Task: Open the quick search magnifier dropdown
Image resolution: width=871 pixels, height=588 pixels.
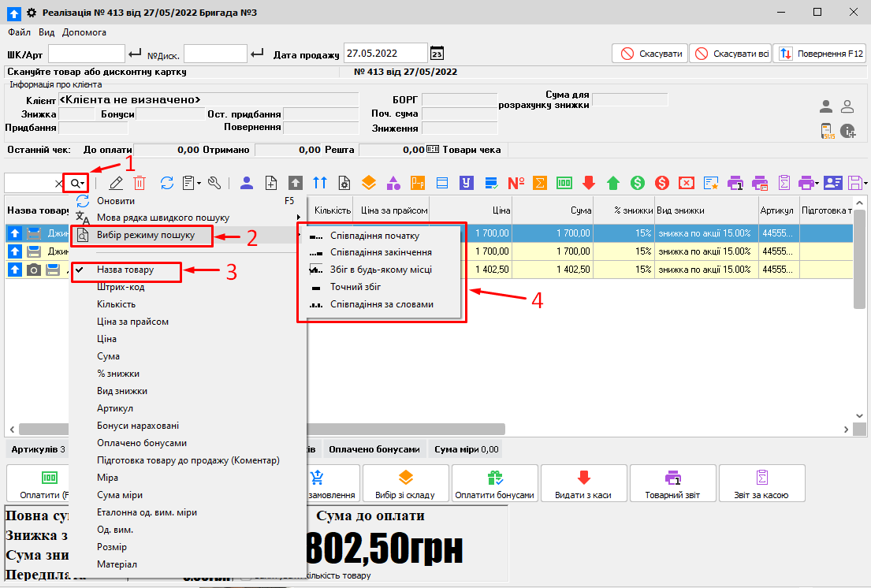Action: point(77,183)
